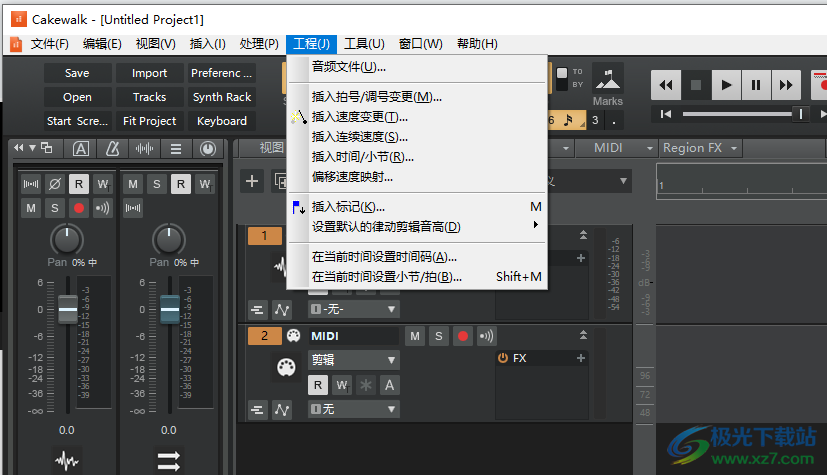Toggle mono/stereo interleave on first channel strip
The width and height of the screenshot is (827, 475).
[31, 184]
